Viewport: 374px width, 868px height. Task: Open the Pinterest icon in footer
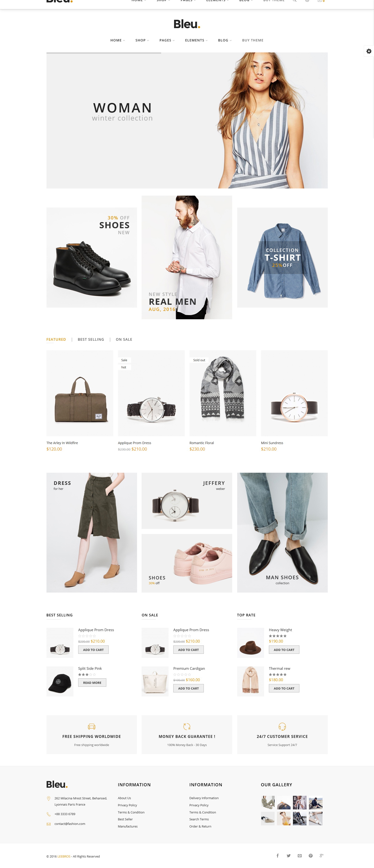pyautogui.click(x=311, y=856)
